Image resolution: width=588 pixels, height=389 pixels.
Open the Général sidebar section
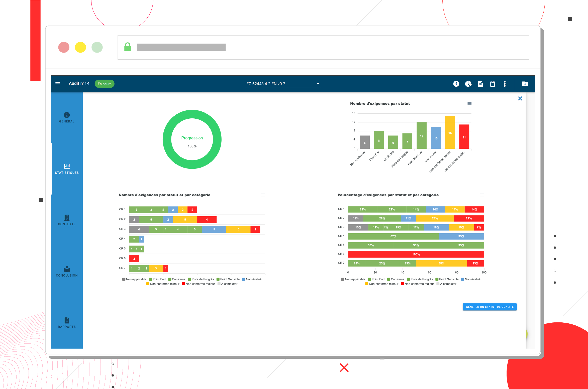[67, 118]
